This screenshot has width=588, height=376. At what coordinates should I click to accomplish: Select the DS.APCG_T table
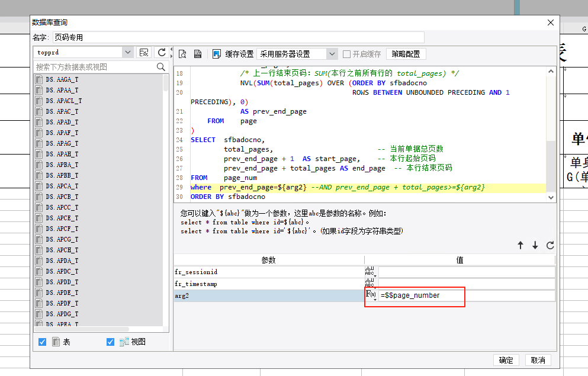pyautogui.click(x=62, y=239)
